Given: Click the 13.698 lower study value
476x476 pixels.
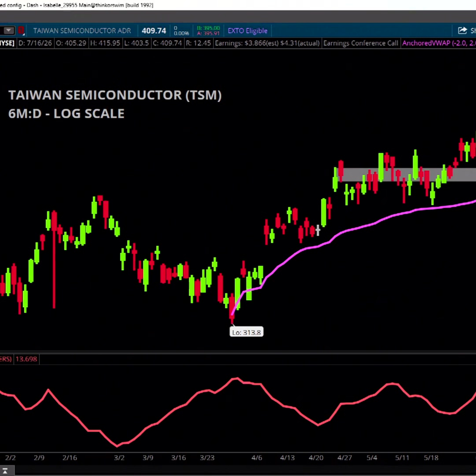Looking at the screenshot, I should (26, 359).
